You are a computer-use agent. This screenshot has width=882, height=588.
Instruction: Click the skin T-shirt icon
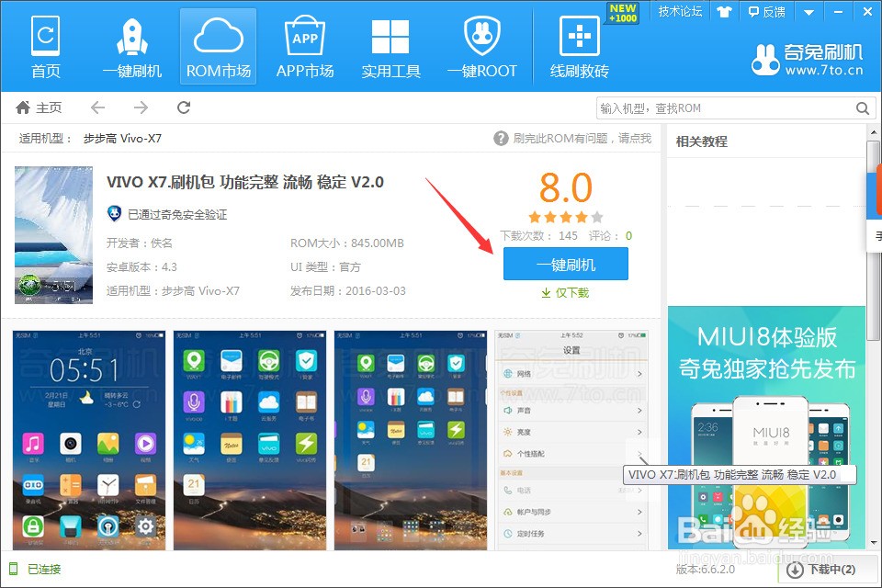click(x=725, y=12)
